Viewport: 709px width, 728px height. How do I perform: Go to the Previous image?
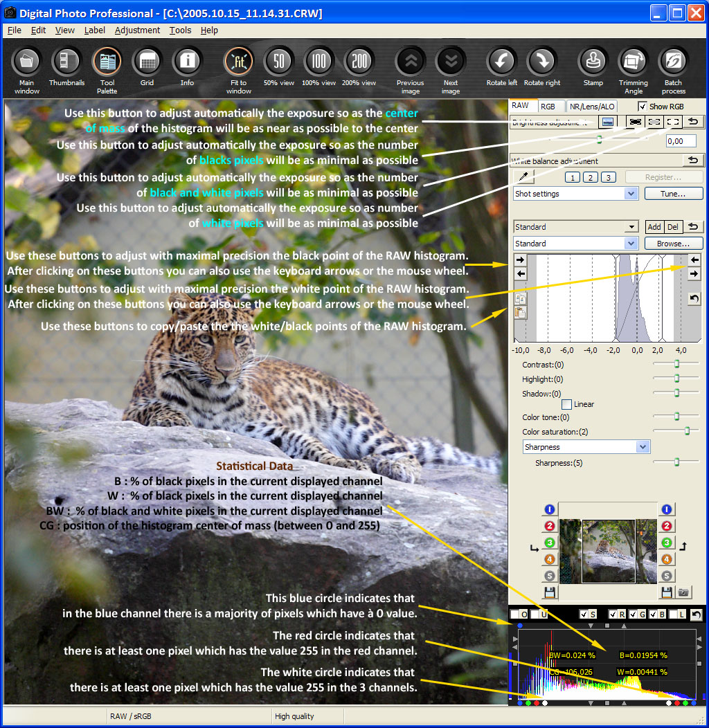[411, 70]
